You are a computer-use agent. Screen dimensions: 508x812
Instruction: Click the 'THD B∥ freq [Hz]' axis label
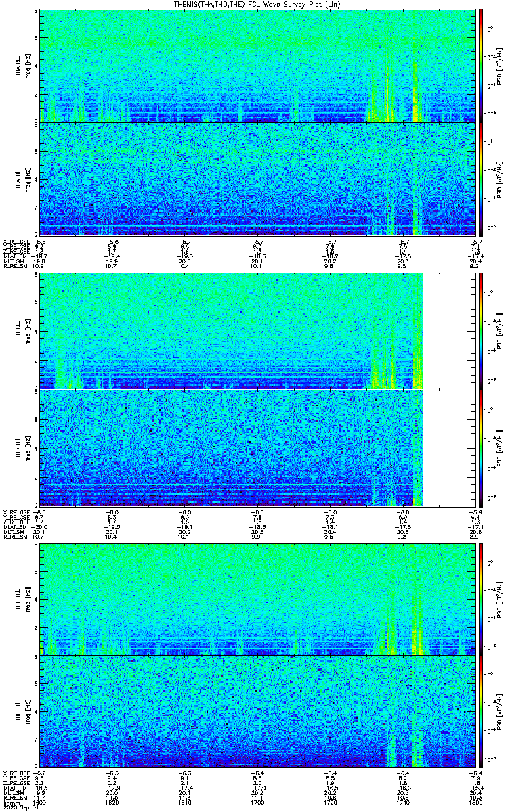point(22,448)
